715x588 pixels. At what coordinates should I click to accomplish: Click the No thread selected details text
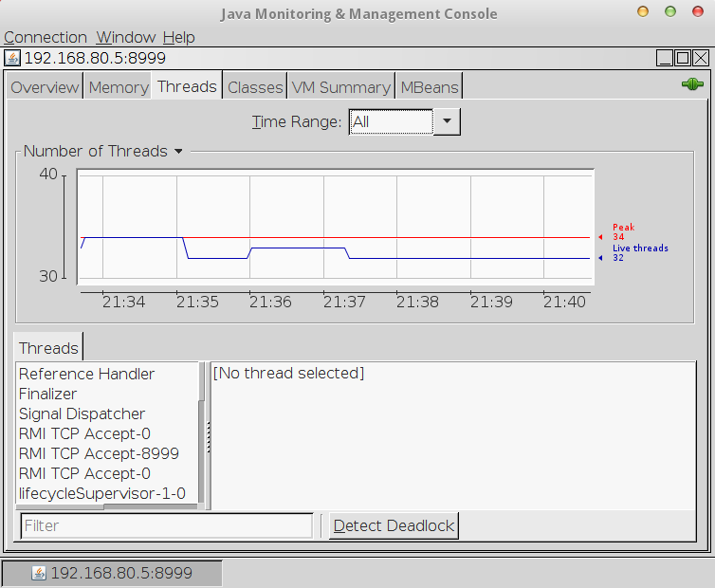[x=288, y=373]
